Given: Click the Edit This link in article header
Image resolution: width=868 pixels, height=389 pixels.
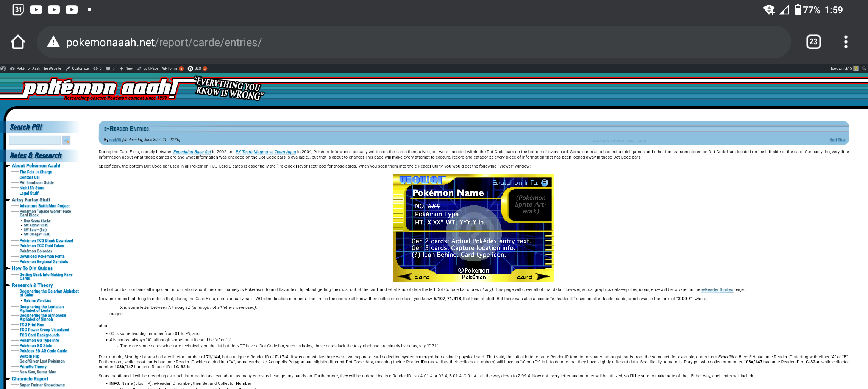Looking at the screenshot, I should (x=837, y=140).
